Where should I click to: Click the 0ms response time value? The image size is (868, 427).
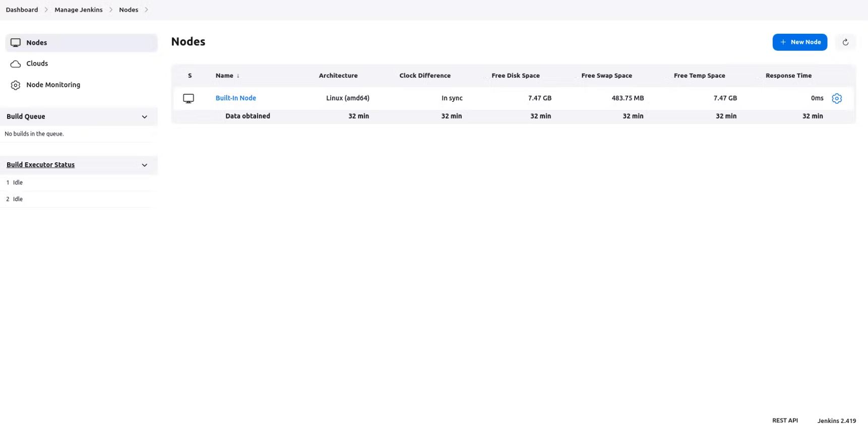(x=817, y=98)
